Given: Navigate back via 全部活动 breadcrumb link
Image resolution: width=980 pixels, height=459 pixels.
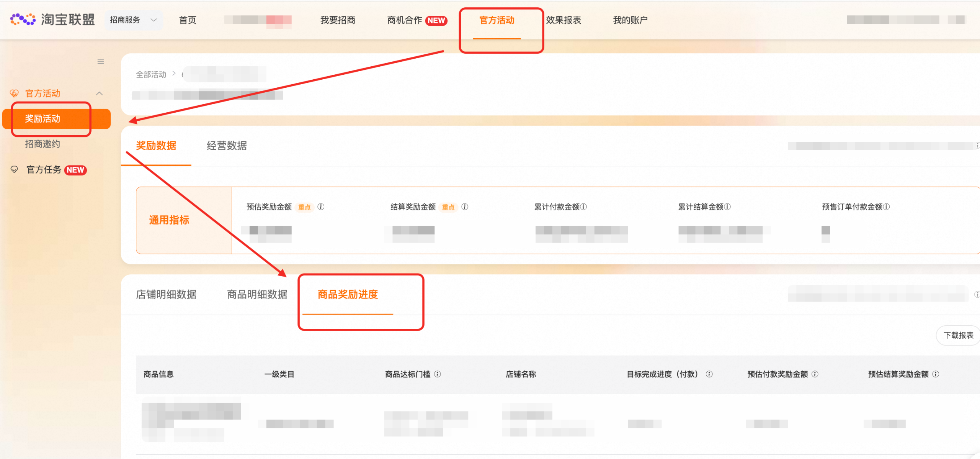Looking at the screenshot, I should click(x=151, y=74).
